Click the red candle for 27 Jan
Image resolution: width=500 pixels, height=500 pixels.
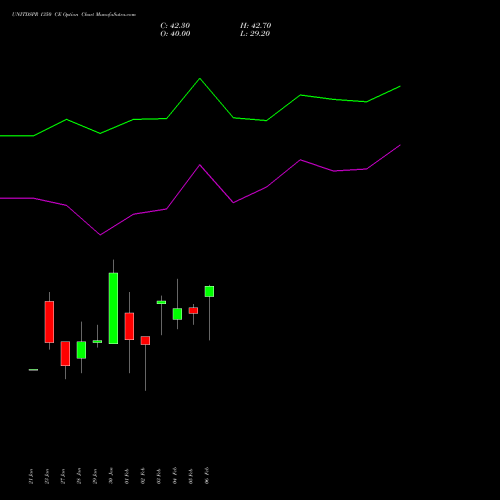(65, 354)
